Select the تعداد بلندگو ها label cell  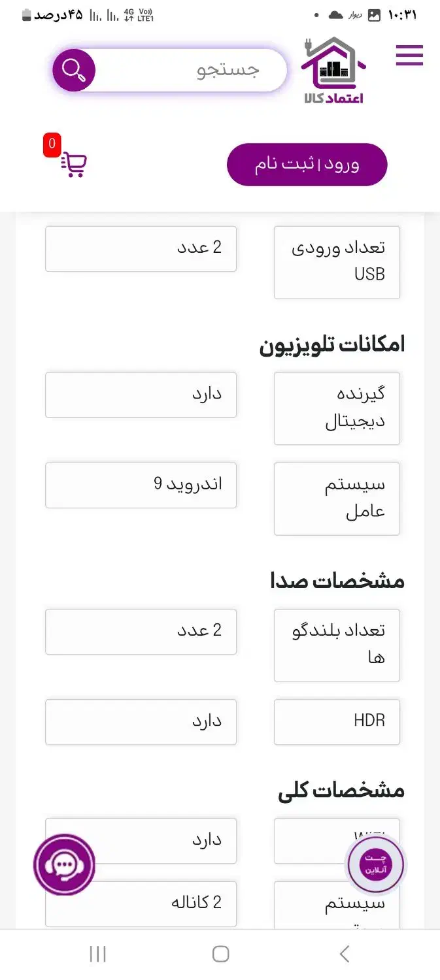pyautogui.click(x=337, y=644)
